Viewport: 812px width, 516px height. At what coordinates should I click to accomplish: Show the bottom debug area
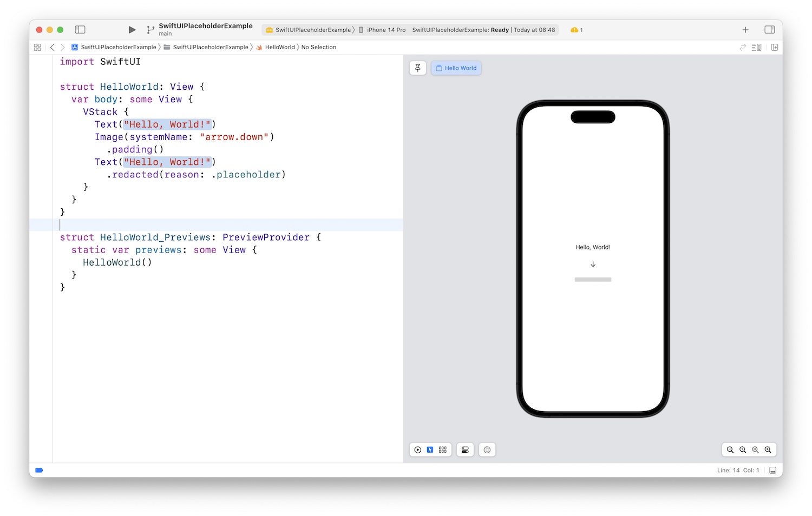[772, 471]
